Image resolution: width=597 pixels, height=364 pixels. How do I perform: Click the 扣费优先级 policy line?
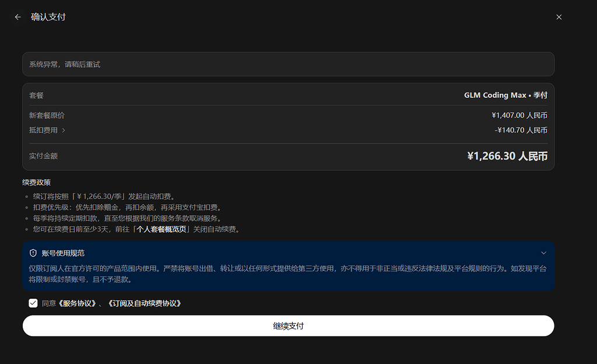128,207
